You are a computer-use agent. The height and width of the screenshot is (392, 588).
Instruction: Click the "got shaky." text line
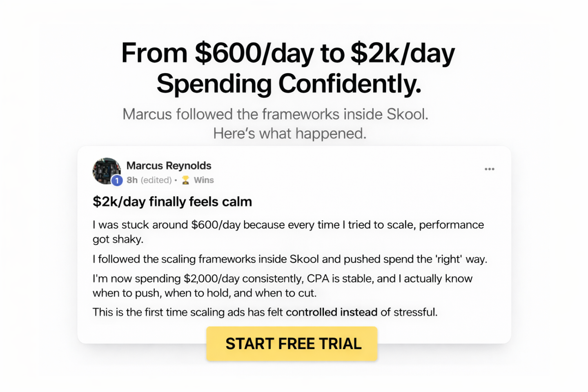click(118, 239)
